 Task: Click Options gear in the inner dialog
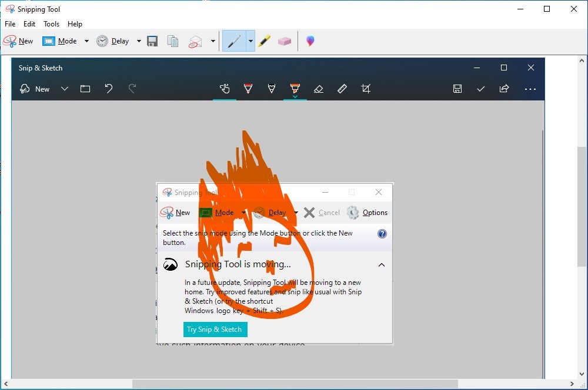click(367, 213)
